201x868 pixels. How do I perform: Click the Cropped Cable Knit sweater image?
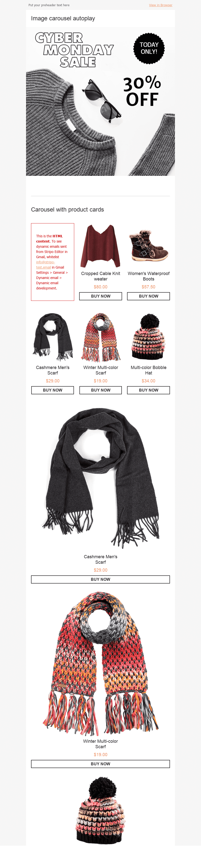pos(100,246)
